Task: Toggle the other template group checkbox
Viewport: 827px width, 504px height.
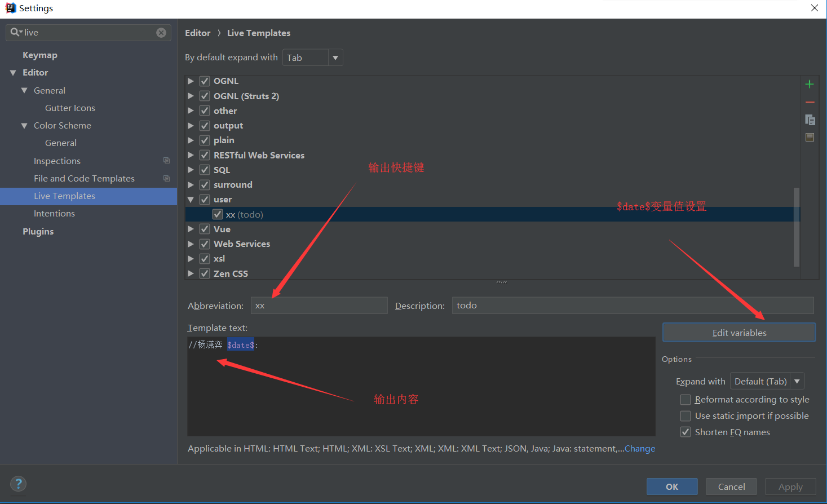Action: [205, 110]
